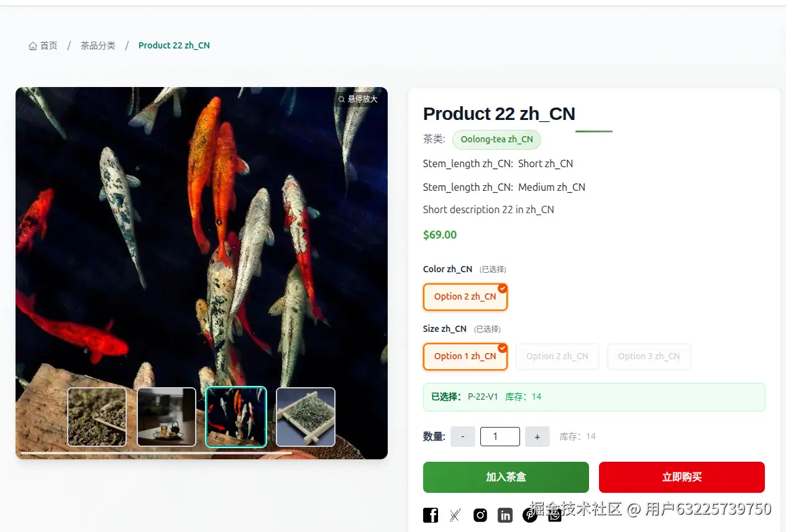Viewport: 786px width, 532px height.
Task: Click the 加入茶盒 button
Action: (x=506, y=477)
